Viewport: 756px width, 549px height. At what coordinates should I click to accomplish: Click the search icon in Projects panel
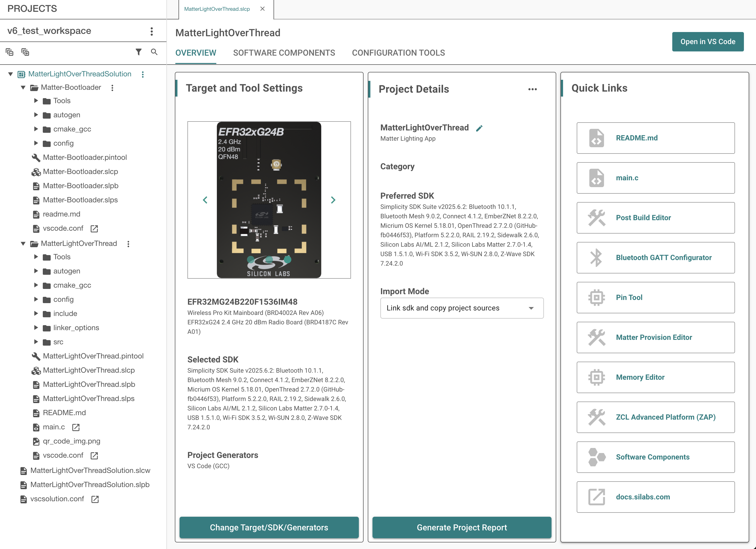pos(154,52)
